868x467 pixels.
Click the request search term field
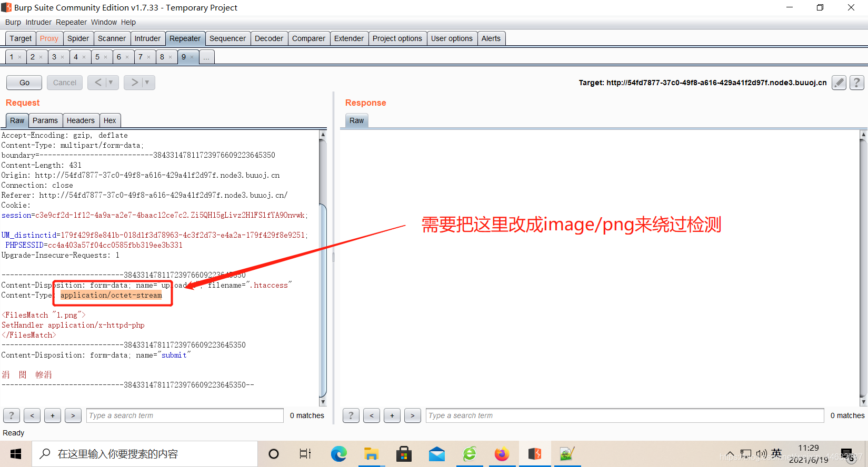pyautogui.click(x=185, y=415)
